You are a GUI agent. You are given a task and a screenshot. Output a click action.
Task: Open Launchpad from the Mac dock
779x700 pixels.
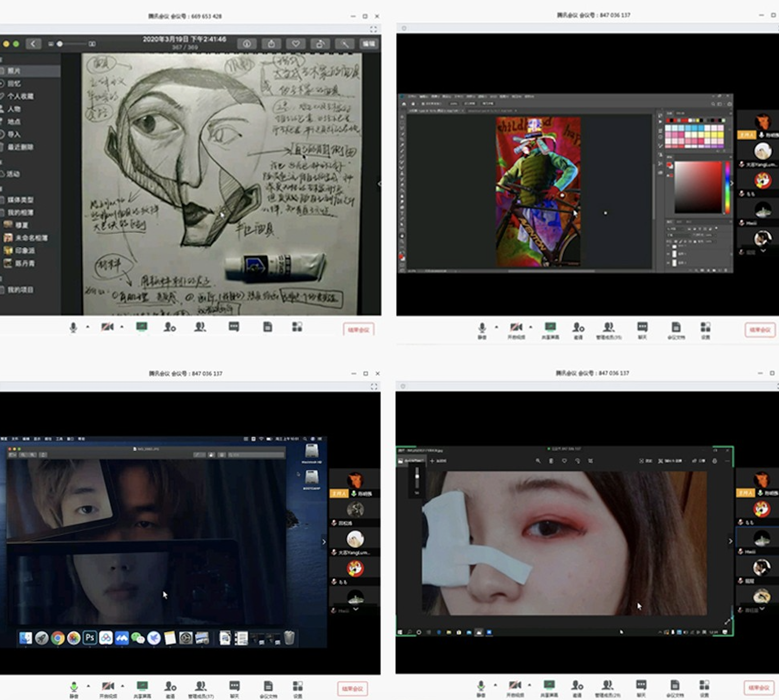[x=41, y=638]
